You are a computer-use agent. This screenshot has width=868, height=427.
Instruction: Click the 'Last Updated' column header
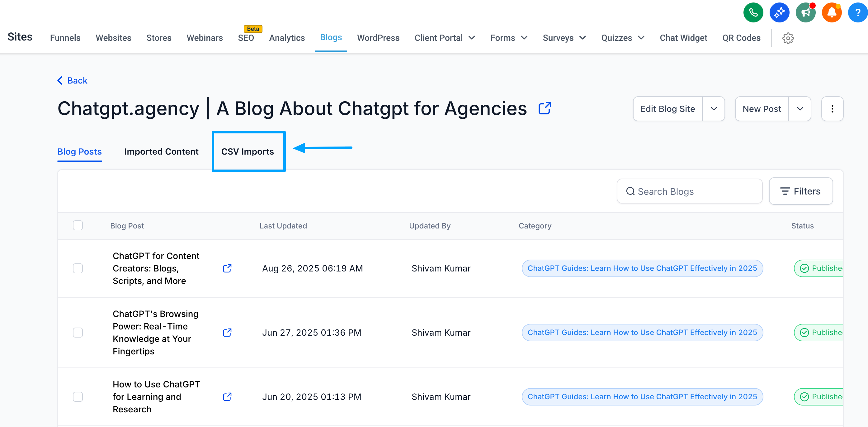pos(283,226)
